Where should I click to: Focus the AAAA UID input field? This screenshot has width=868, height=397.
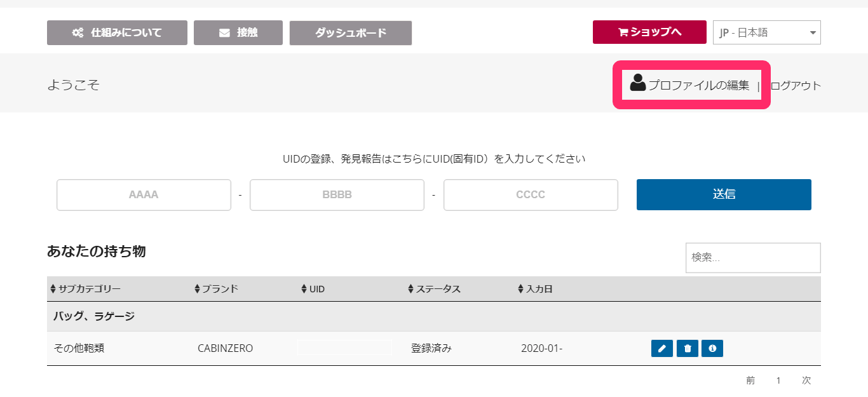(x=144, y=195)
